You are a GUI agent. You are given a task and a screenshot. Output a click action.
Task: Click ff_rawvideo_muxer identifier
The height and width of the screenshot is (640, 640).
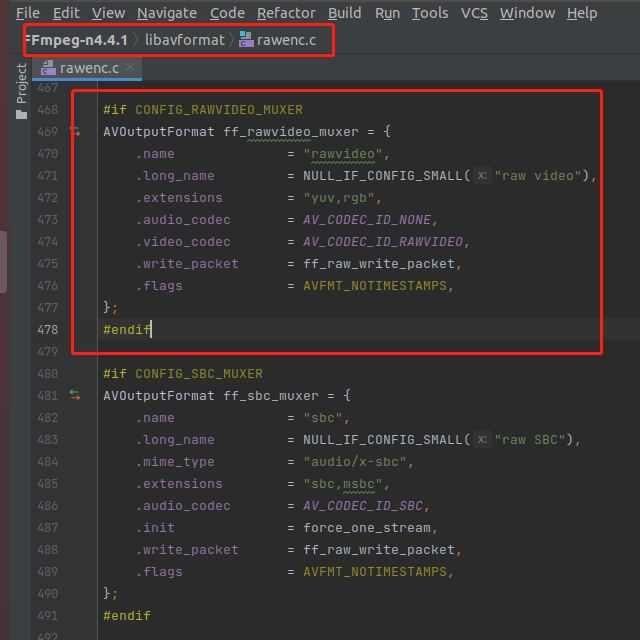[x=291, y=132]
